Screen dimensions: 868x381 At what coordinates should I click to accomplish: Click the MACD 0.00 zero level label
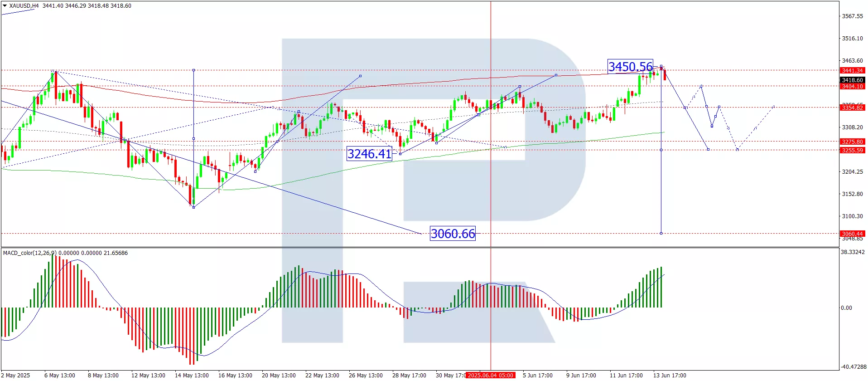click(x=846, y=308)
